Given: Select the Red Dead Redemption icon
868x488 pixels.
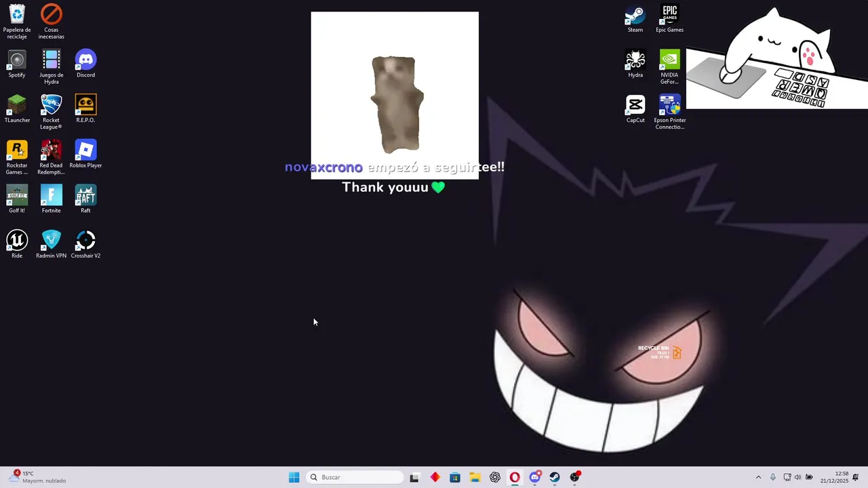Looking at the screenshot, I should [52, 158].
